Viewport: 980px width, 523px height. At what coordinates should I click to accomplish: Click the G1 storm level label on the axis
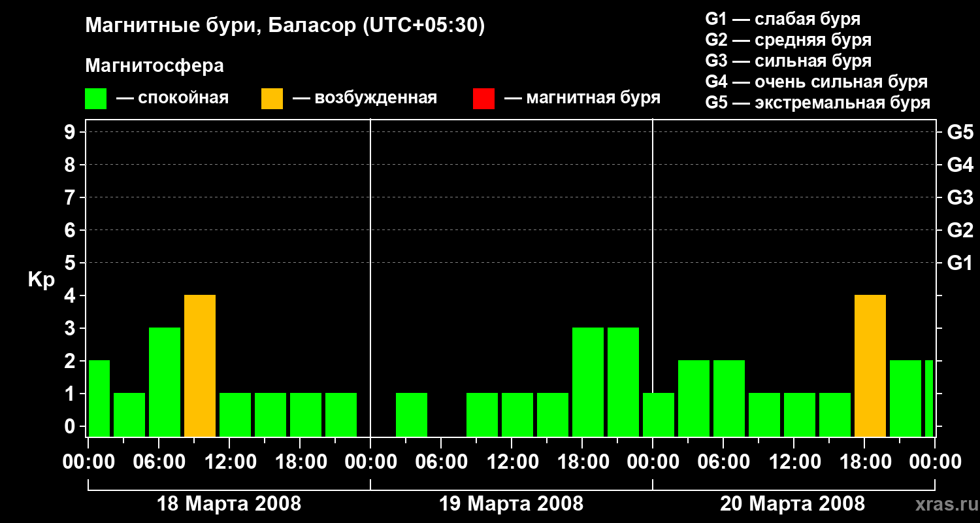point(960,263)
